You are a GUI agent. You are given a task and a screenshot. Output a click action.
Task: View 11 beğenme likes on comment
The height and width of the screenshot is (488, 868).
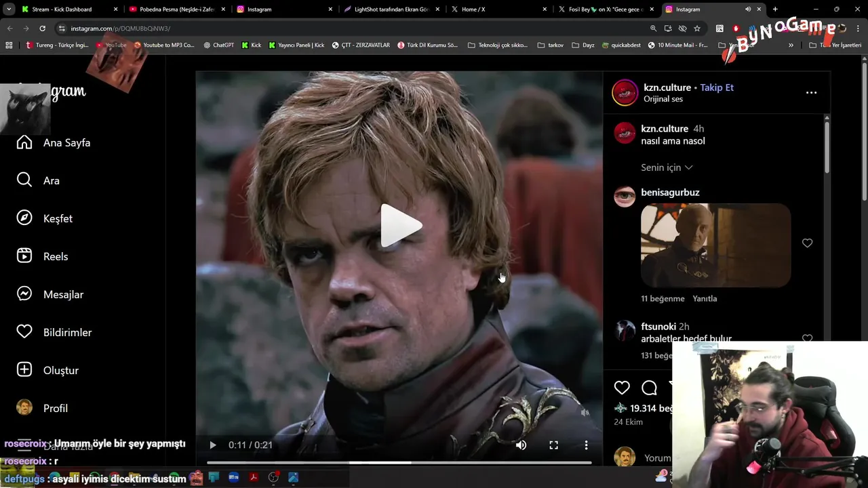pos(663,298)
